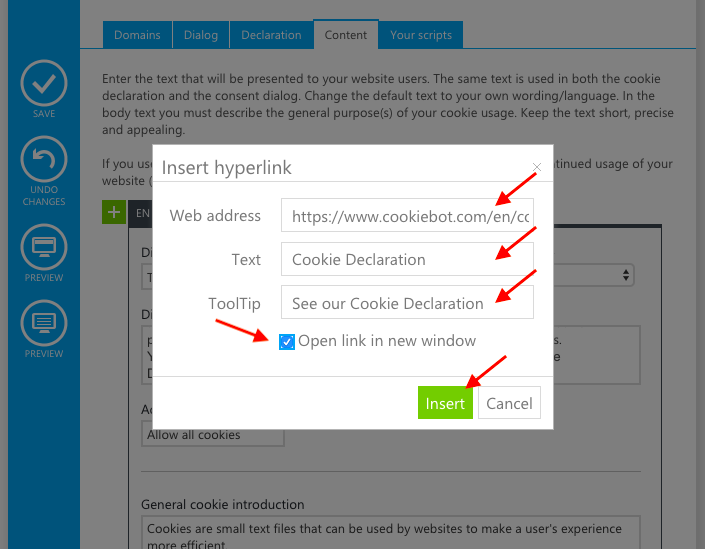This screenshot has height=549, width=705.
Task: Click the green Insert button
Action: coord(445,403)
